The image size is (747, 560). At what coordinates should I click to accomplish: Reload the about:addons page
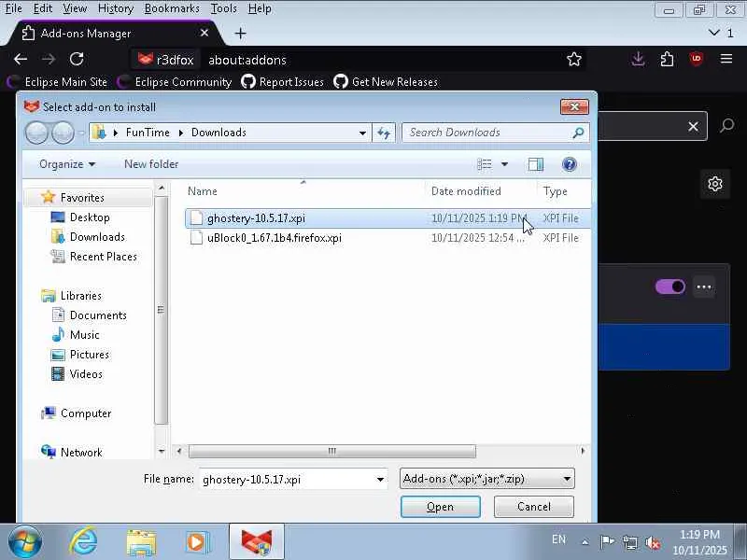pos(77,59)
